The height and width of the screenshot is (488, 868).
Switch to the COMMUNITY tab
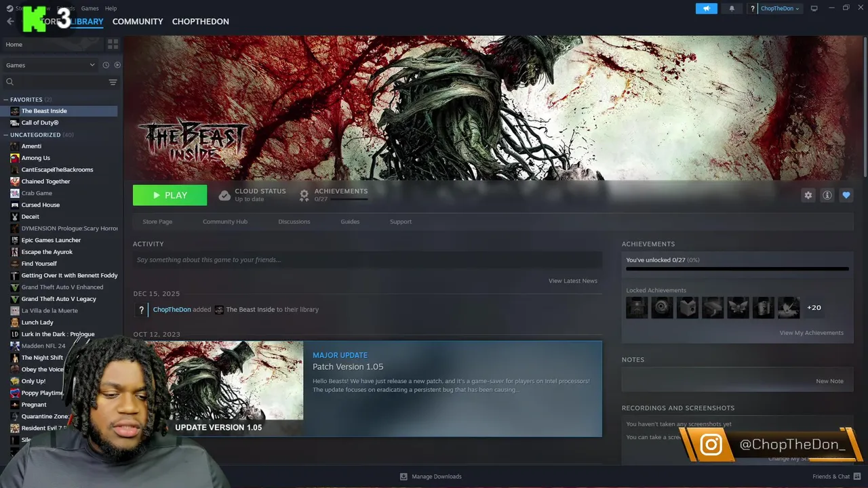tap(138, 22)
